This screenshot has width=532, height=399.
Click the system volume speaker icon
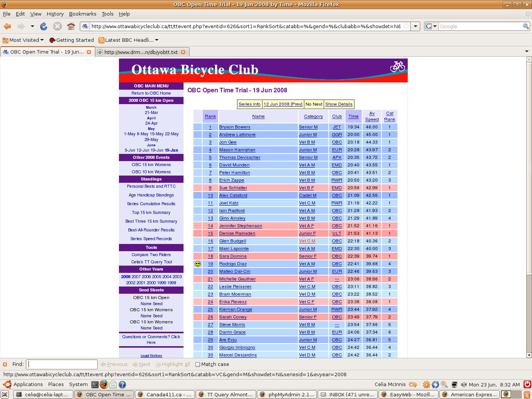pos(464,385)
